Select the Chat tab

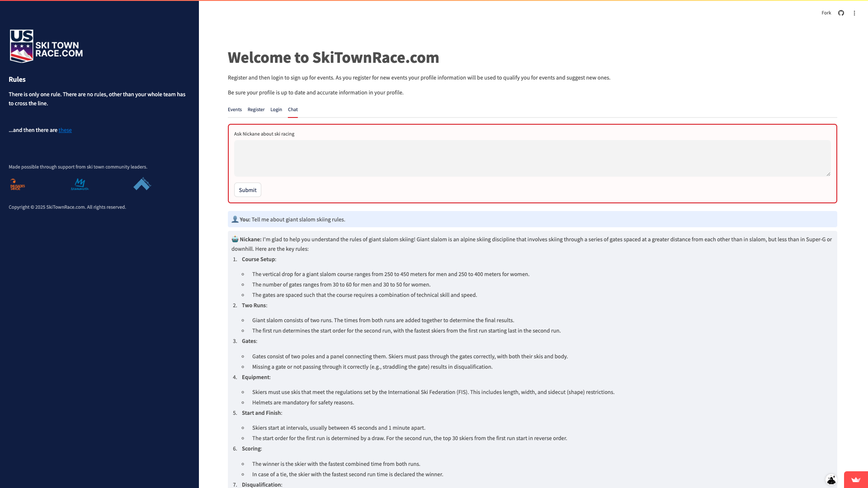[293, 109]
